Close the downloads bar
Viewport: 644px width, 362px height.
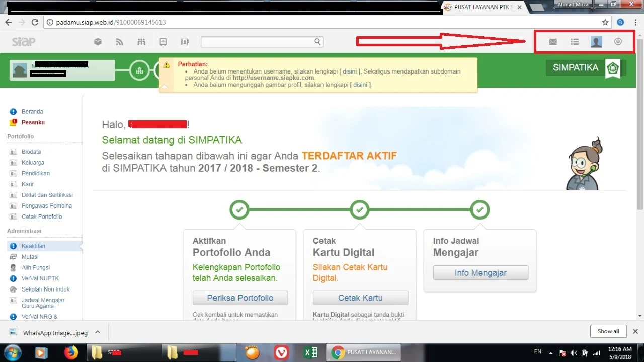(x=635, y=331)
